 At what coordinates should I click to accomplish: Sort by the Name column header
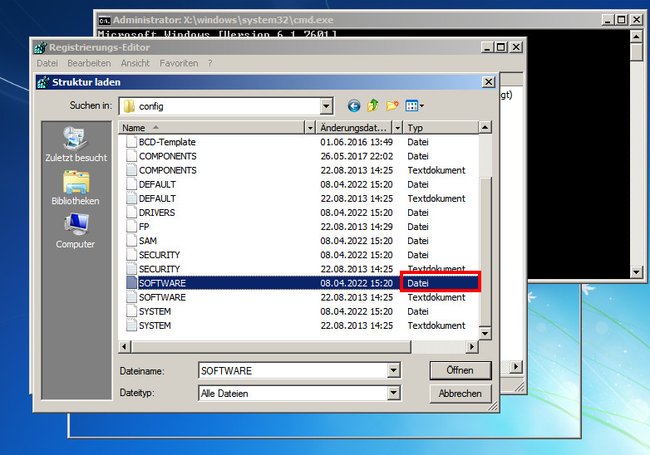tap(212, 128)
